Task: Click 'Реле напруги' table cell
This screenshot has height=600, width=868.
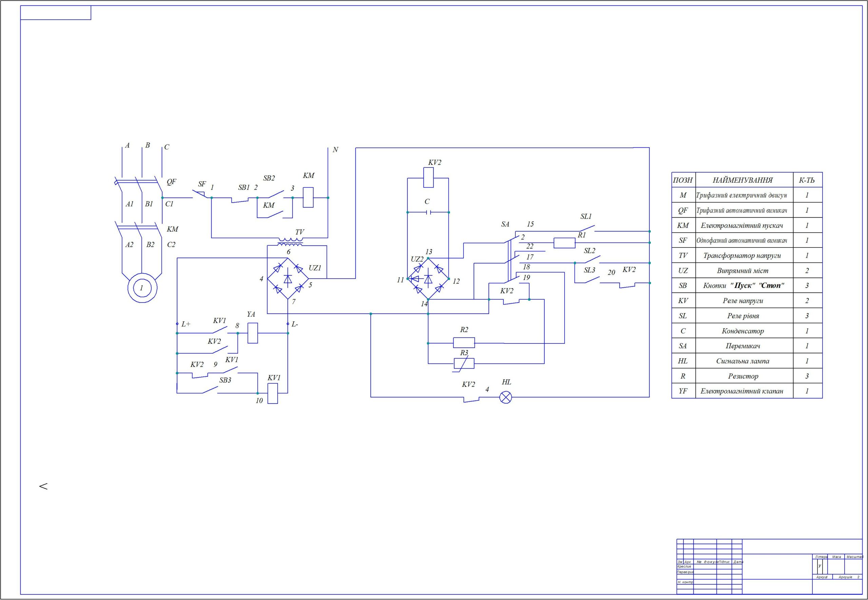Action: [744, 300]
